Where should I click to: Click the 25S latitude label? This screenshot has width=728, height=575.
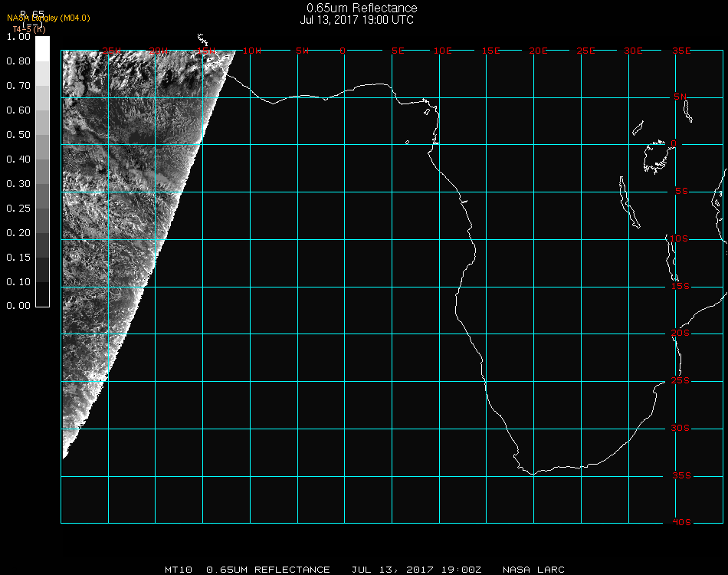[680, 381]
